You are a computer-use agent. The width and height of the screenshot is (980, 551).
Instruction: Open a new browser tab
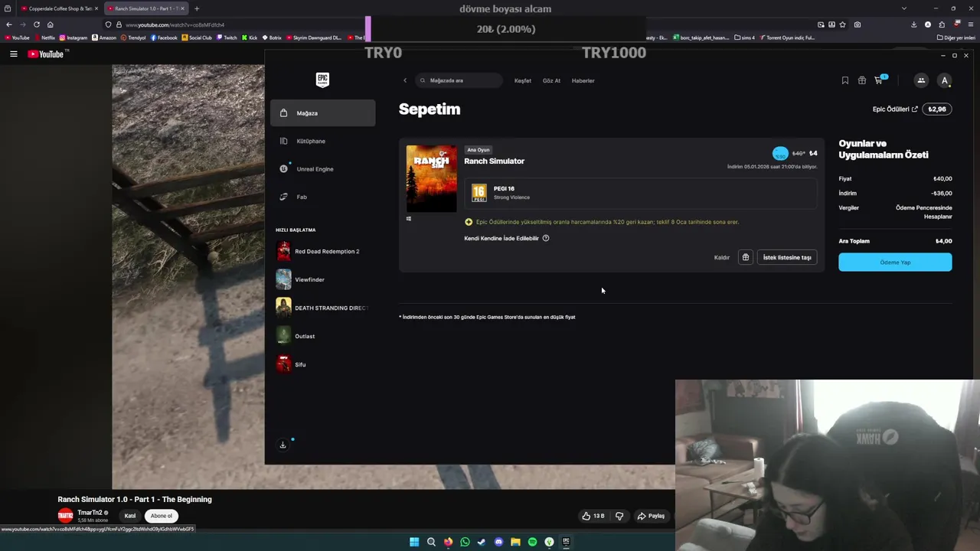[197, 8]
